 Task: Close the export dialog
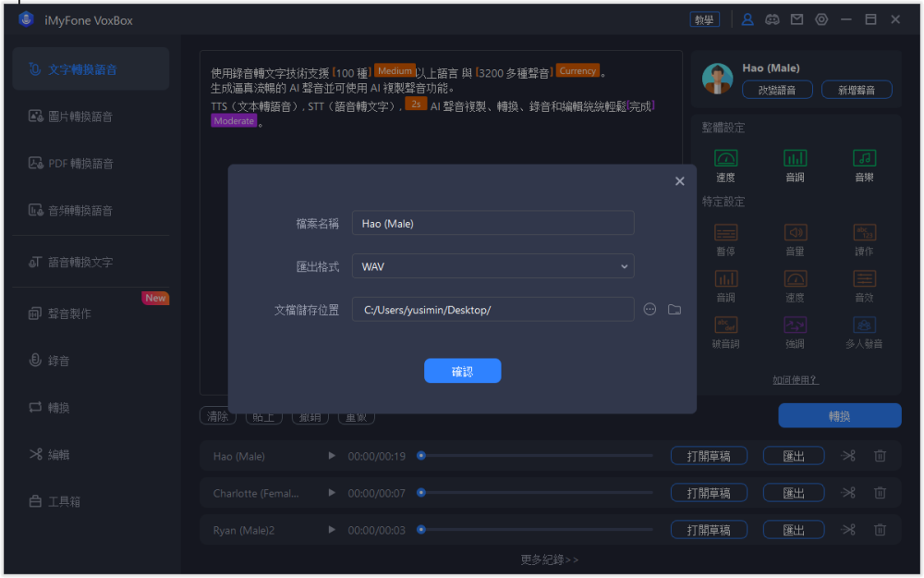(x=679, y=181)
